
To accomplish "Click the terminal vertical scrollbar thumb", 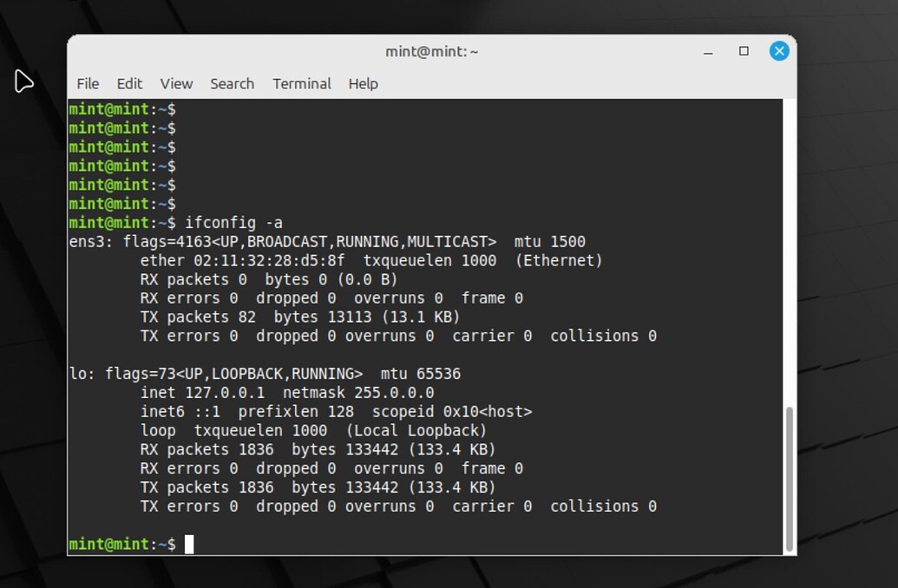I will [790, 479].
